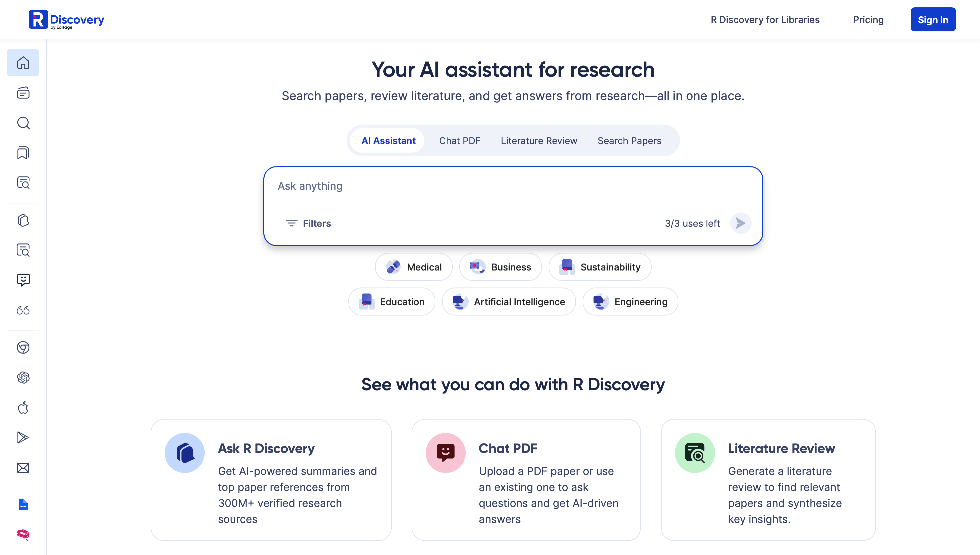Screen dimensions: 980x555
Task: Open R Discovery for Libraries link
Action: [765, 20]
